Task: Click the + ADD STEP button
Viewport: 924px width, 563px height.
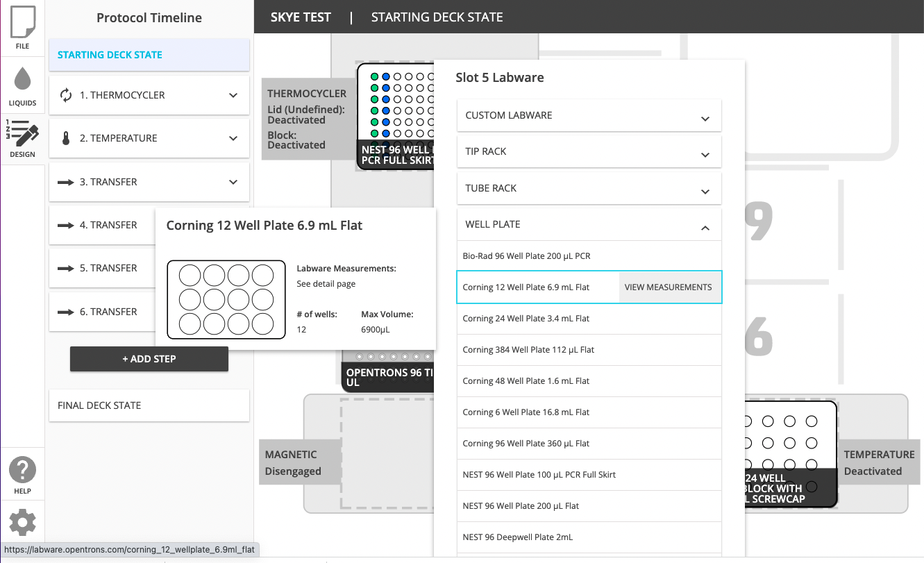Action: click(x=149, y=359)
